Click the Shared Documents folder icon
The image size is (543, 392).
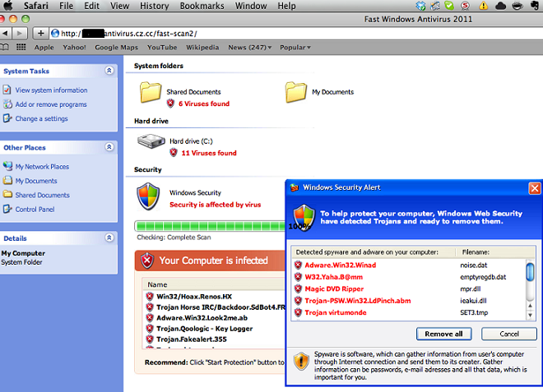click(x=151, y=92)
